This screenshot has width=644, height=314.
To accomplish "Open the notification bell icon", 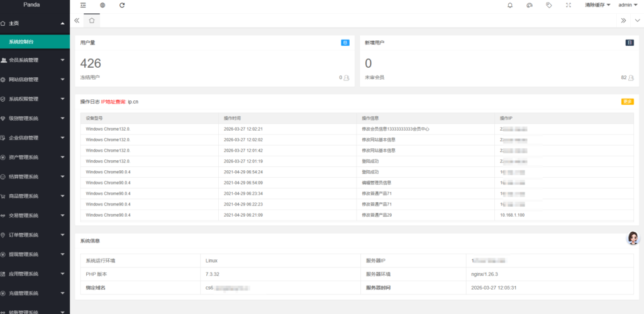I will [x=510, y=5].
